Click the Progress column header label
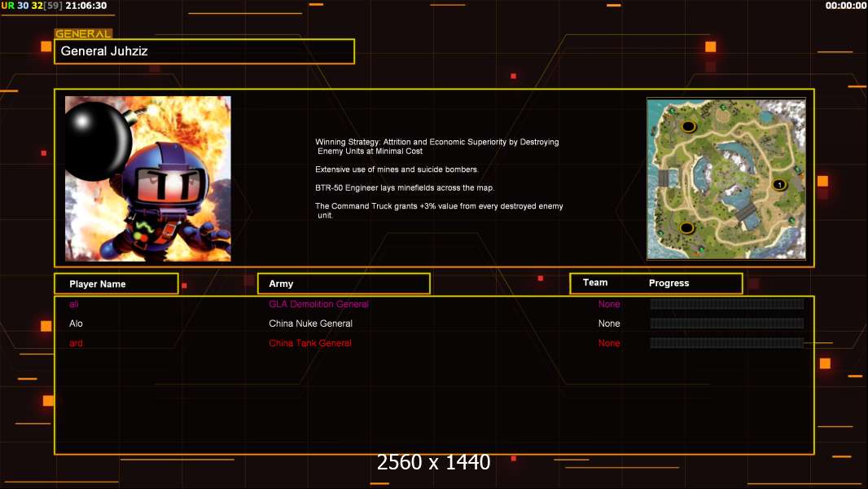The image size is (868, 489). (669, 283)
